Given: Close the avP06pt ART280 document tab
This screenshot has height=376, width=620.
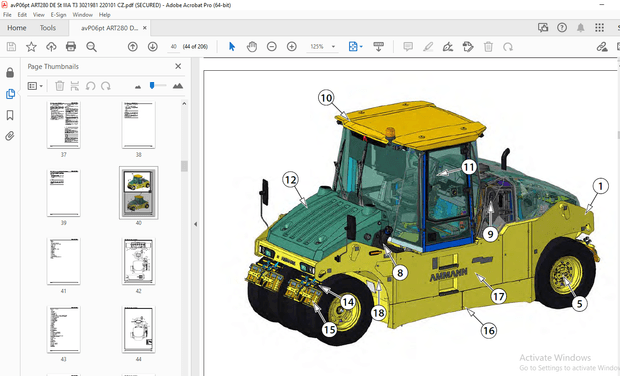Looking at the screenshot, I should pos(145,28).
